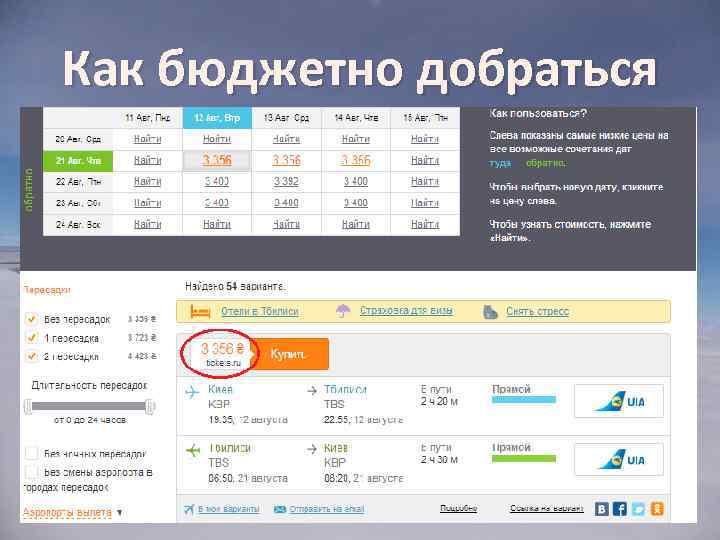Share via the Odnoklassniki icon
The height and width of the screenshot is (540, 720).
click(x=657, y=509)
